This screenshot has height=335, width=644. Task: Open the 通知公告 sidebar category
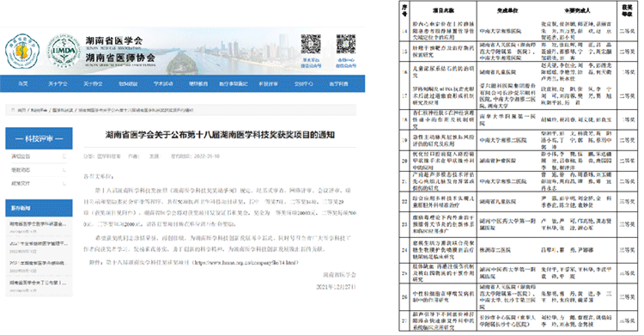(x=21, y=156)
